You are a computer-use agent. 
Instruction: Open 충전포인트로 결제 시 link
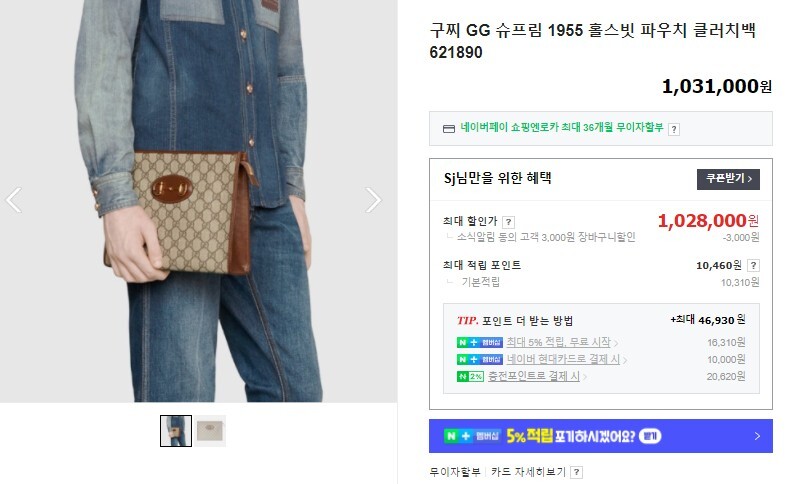[x=534, y=376]
